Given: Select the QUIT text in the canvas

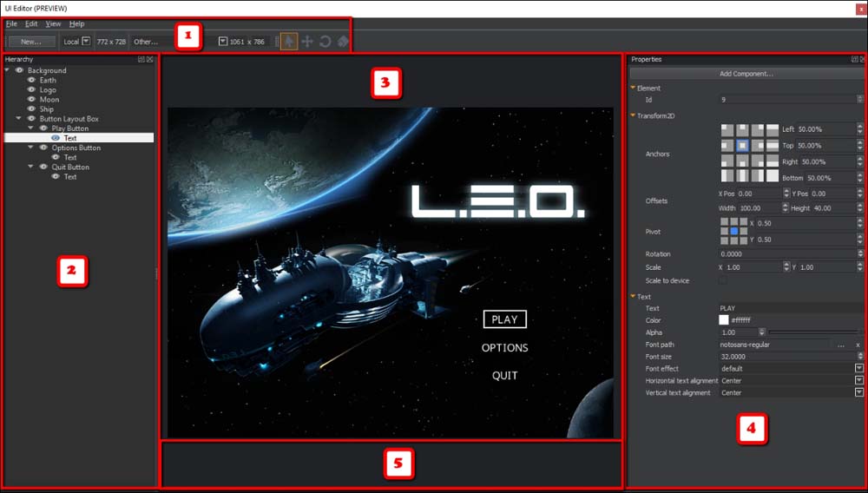Looking at the screenshot, I should coord(505,376).
